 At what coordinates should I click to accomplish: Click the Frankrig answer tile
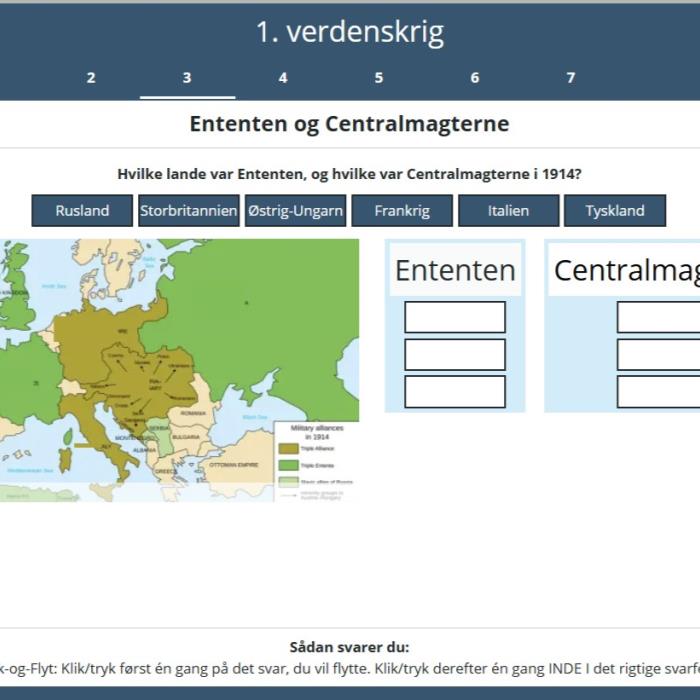tap(402, 211)
